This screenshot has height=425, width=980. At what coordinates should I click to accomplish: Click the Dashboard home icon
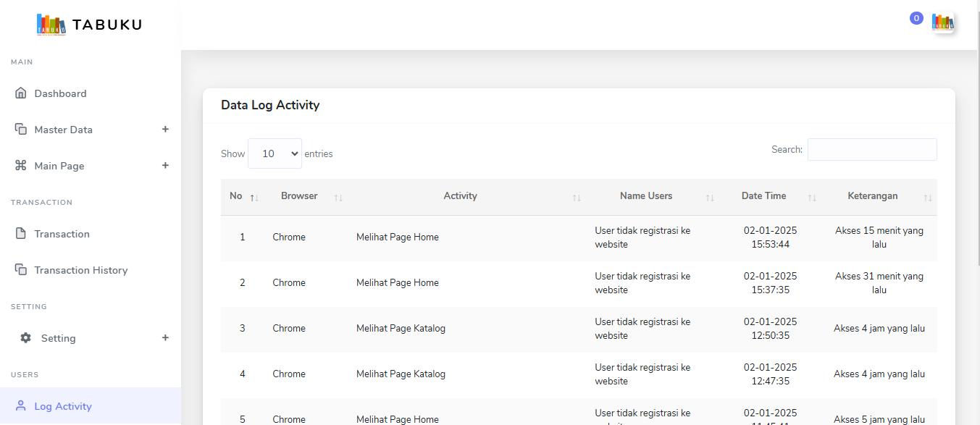point(20,93)
